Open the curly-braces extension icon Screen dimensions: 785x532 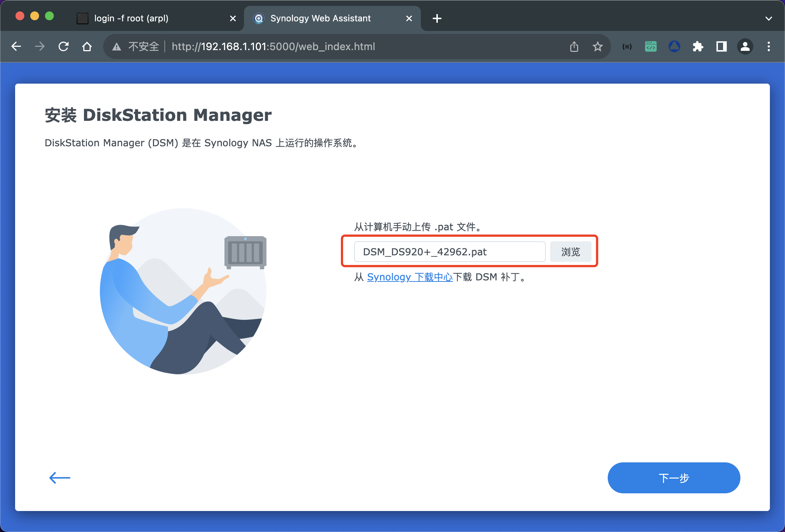pyautogui.click(x=627, y=46)
